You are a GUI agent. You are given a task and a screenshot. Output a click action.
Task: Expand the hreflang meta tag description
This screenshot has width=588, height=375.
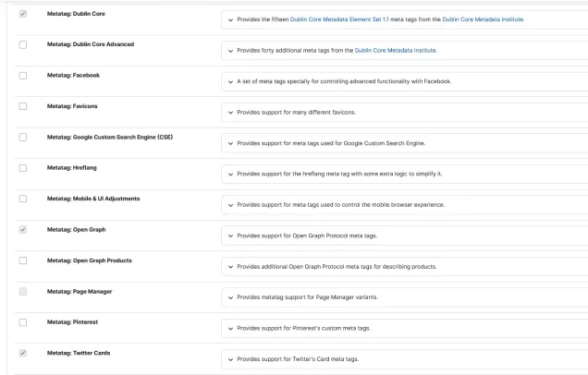[230, 174]
